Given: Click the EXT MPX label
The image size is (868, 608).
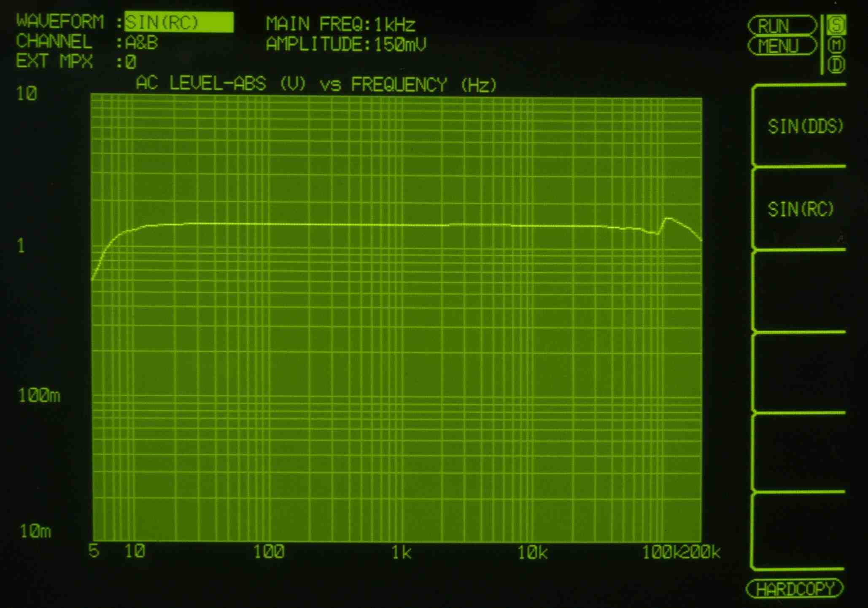Looking at the screenshot, I should 54,62.
